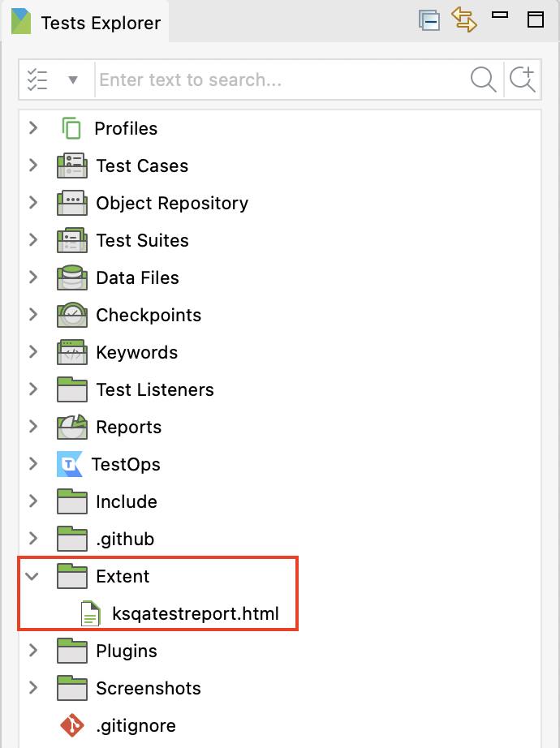The width and height of the screenshot is (560, 748).
Task: Click the Reports pie chart folder icon
Action: (72, 427)
